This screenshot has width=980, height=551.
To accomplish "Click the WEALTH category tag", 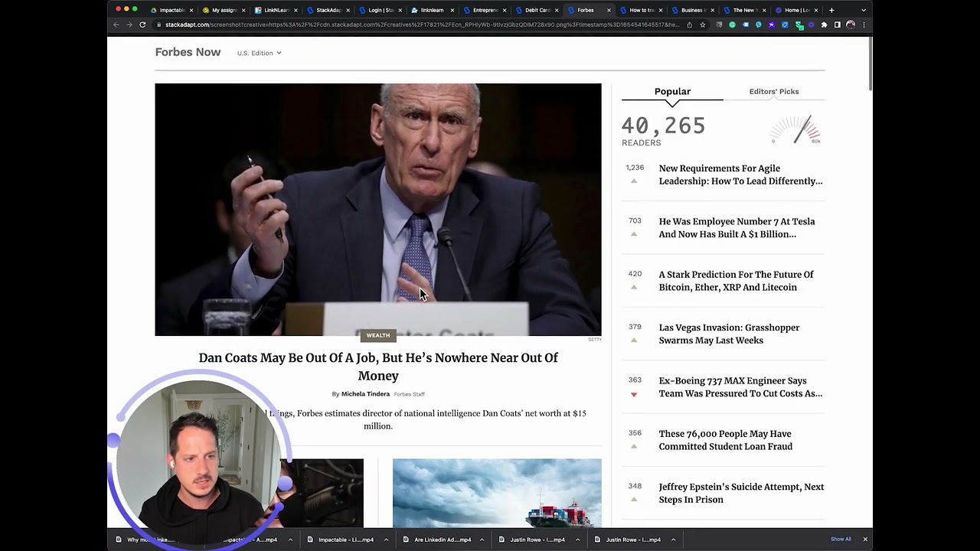I will [378, 335].
